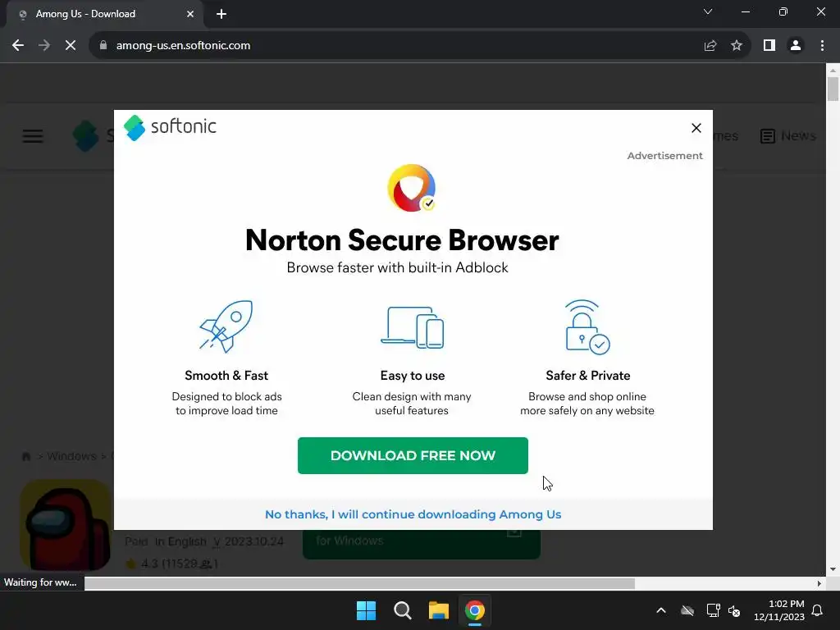The width and height of the screenshot is (840, 630).
Task: Open the Chrome profile menu
Action: click(796, 46)
